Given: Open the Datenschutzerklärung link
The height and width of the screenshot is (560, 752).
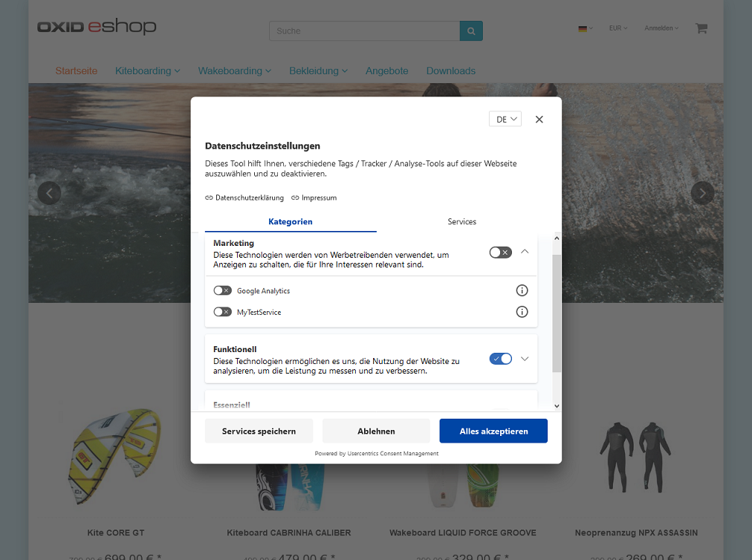Looking at the screenshot, I should (244, 198).
